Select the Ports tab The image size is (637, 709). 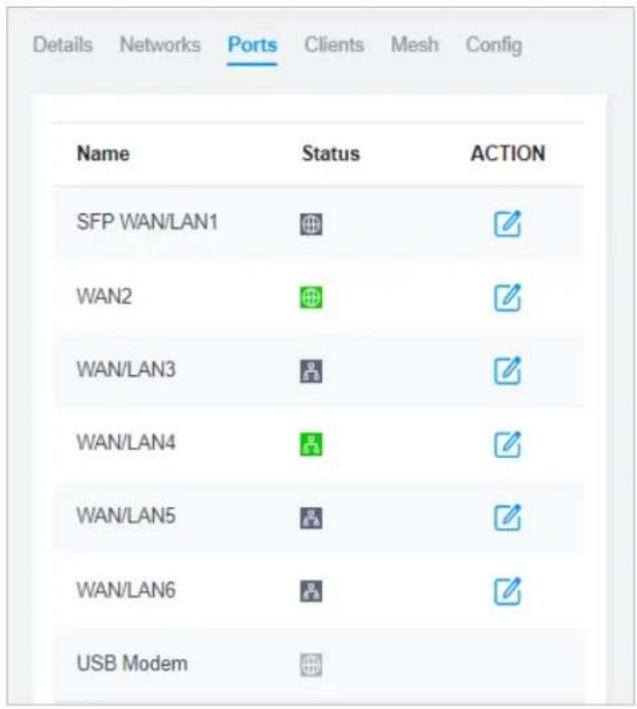click(252, 45)
